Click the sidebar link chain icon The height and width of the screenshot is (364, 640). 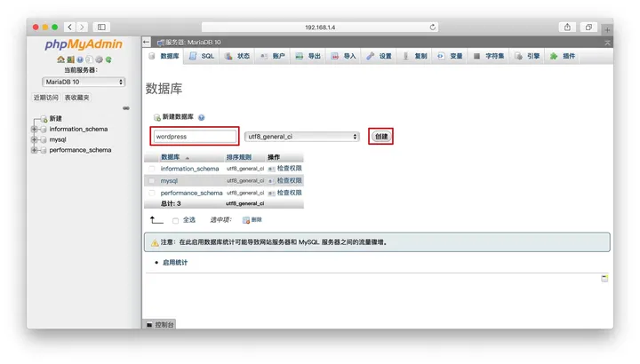click(x=125, y=108)
